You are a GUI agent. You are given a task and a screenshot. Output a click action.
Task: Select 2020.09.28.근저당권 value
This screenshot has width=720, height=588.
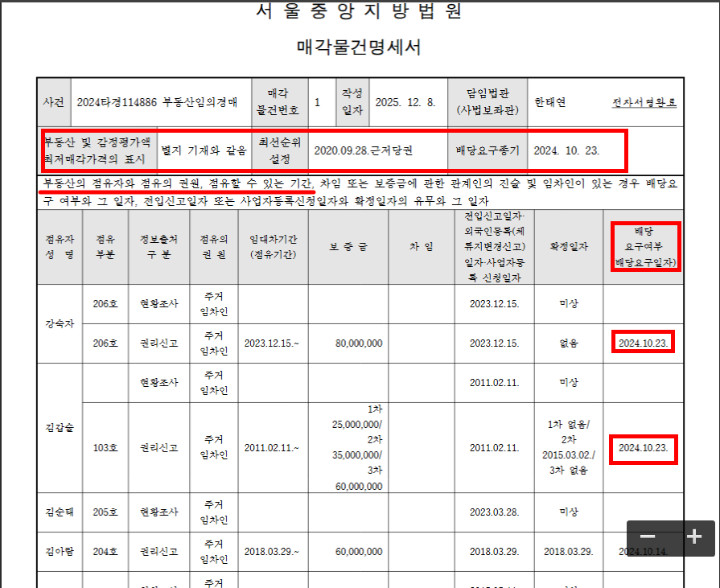point(363,150)
